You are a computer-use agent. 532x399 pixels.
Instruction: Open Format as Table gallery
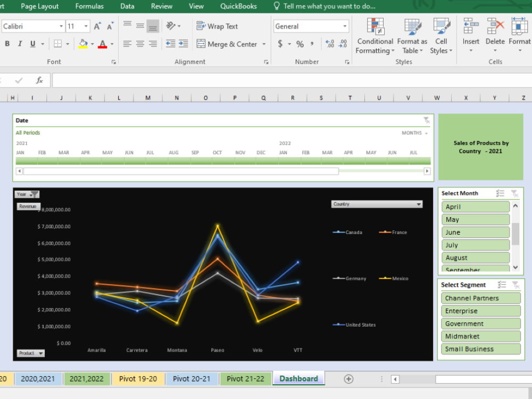412,36
